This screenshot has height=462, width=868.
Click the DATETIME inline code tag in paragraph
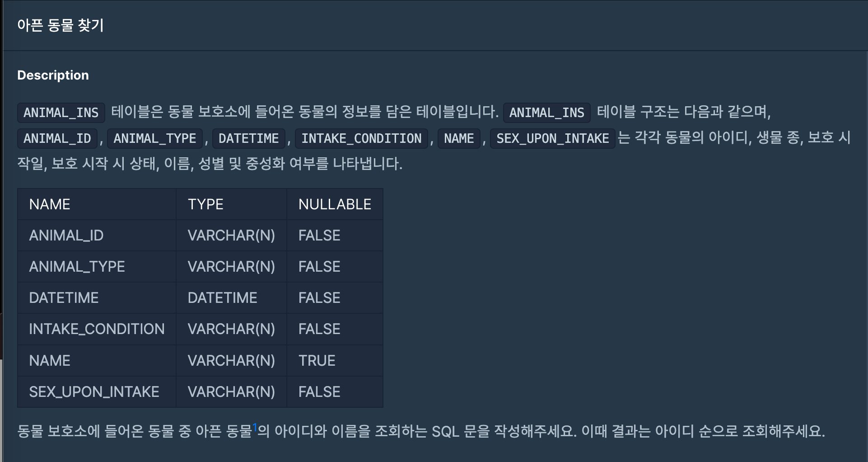[249, 138]
